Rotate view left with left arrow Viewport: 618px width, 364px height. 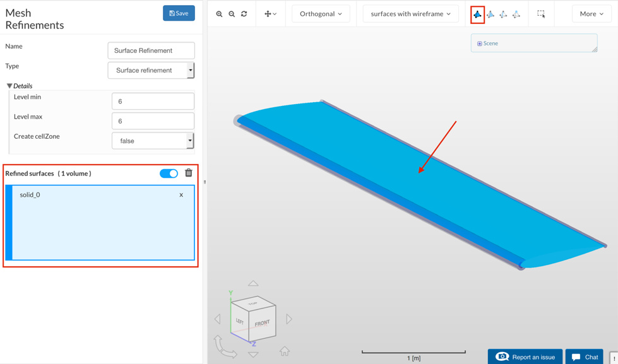[217, 319]
